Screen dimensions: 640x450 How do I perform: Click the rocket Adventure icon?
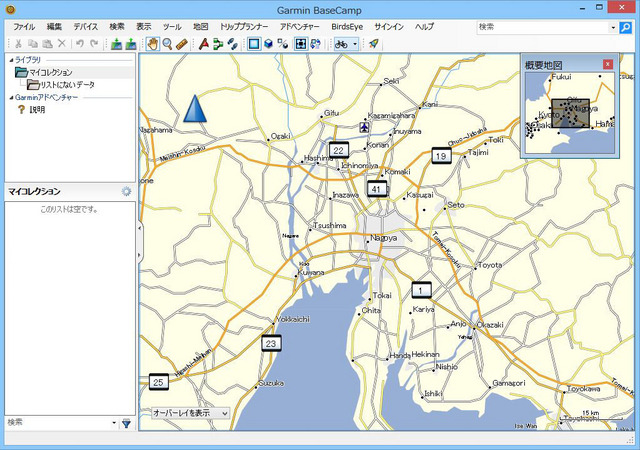373,44
